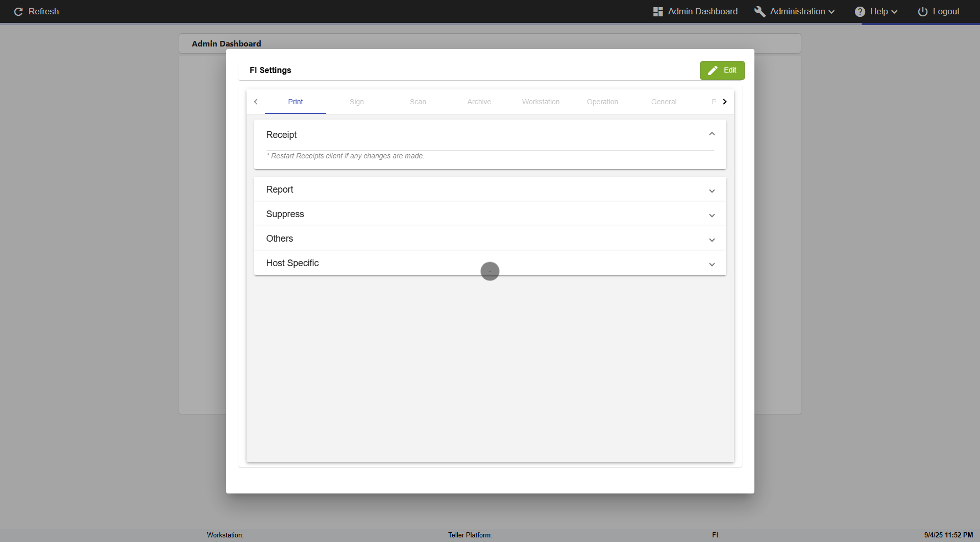
Task: Click the Administration menu label
Action: (797, 11)
